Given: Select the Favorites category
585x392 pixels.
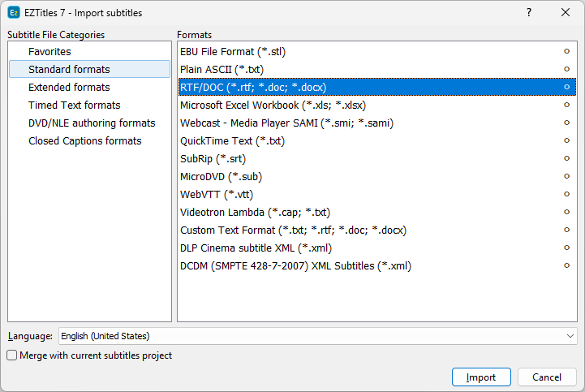Looking at the screenshot, I should 49,51.
